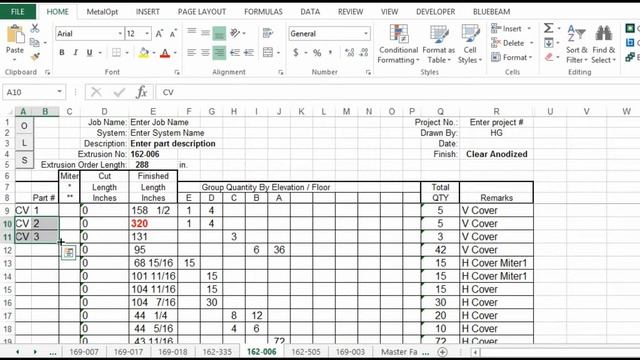The image size is (640, 360).
Task: Decrease font size with smaller A
Action: (173, 34)
